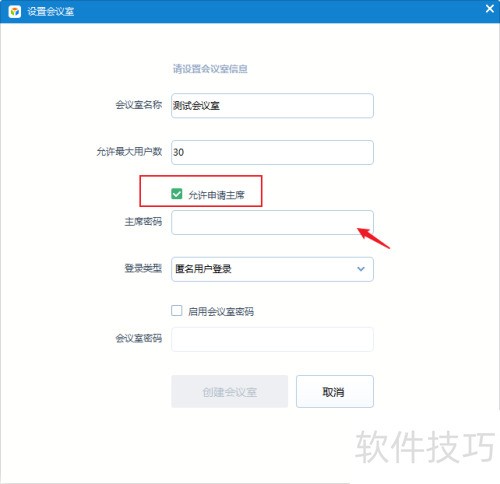Uncheck the 允许申请主席 checkbox
Viewport: 500px width, 484px height.
(x=177, y=194)
